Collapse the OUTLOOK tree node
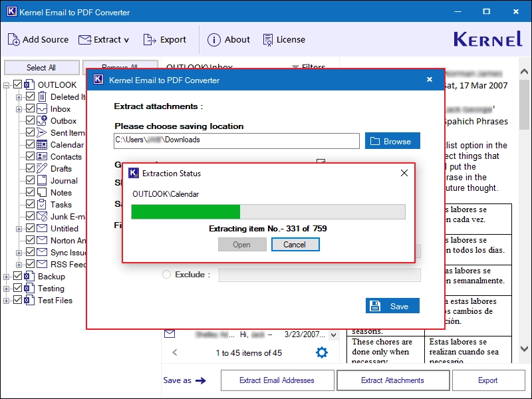Image resolution: width=532 pixels, height=399 pixels. click(7, 85)
